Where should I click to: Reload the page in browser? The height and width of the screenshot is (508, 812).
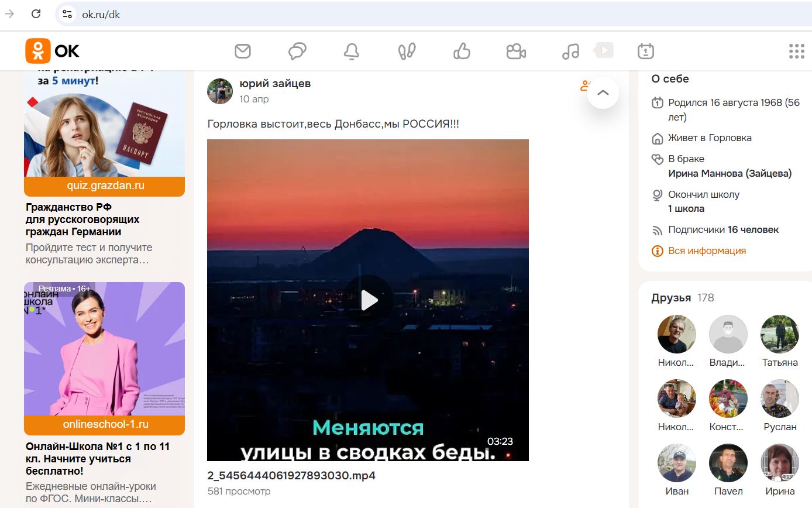click(x=36, y=14)
